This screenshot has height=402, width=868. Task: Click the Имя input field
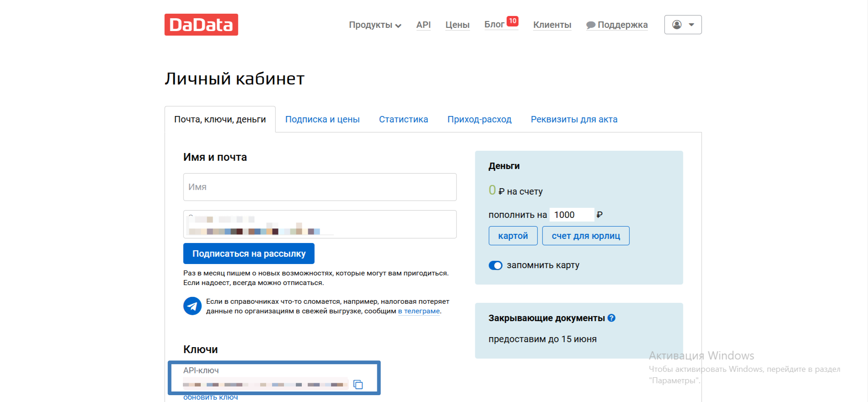(320, 187)
